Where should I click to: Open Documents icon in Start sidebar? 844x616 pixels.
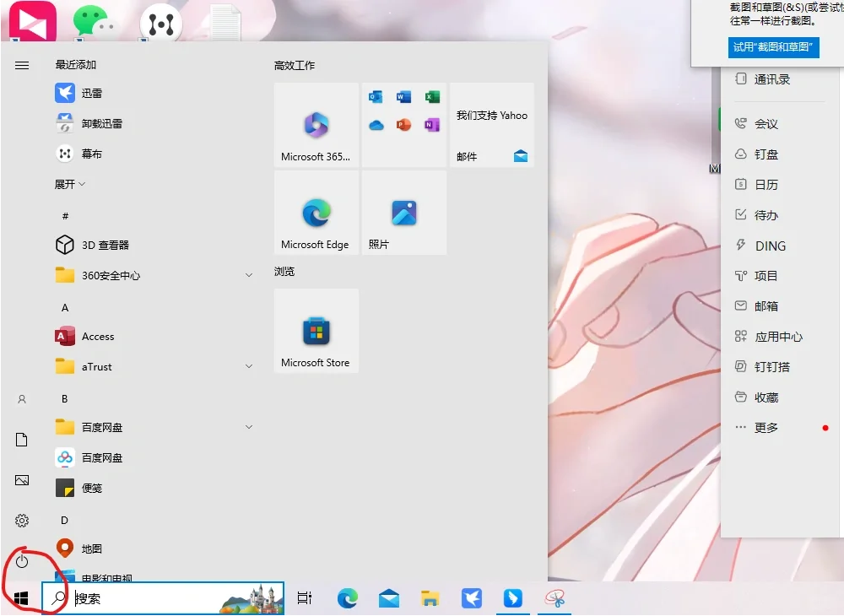(22, 440)
